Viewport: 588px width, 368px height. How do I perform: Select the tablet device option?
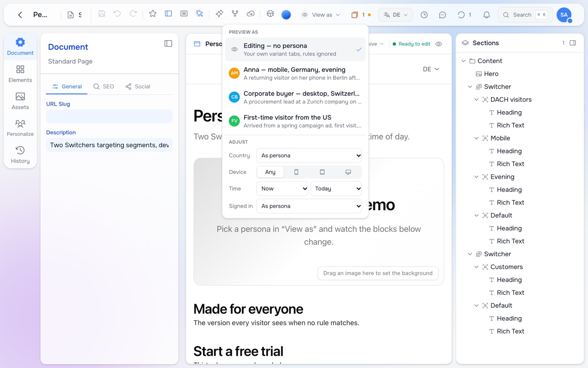322,172
